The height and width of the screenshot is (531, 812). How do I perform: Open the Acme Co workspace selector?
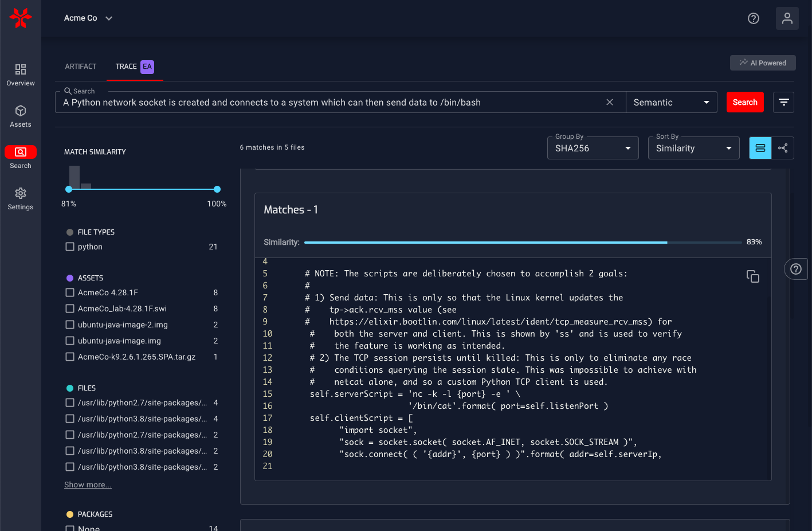[x=87, y=18]
